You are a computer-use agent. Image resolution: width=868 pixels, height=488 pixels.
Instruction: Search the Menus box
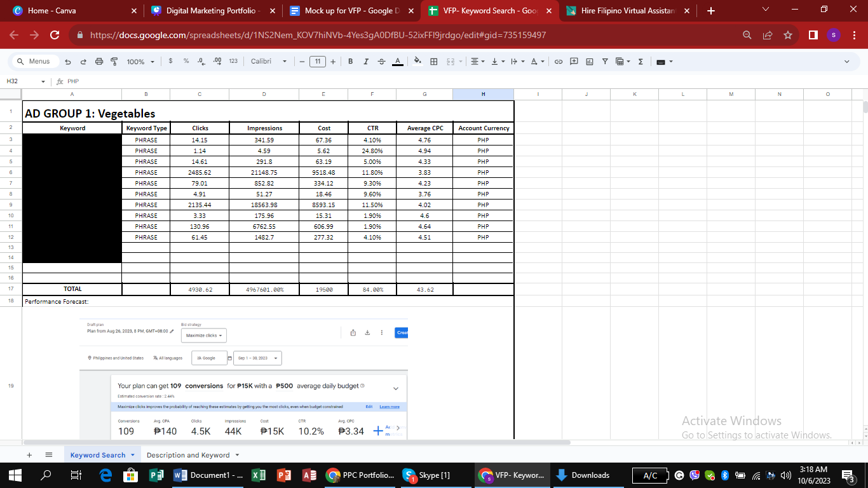pos(36,62)
